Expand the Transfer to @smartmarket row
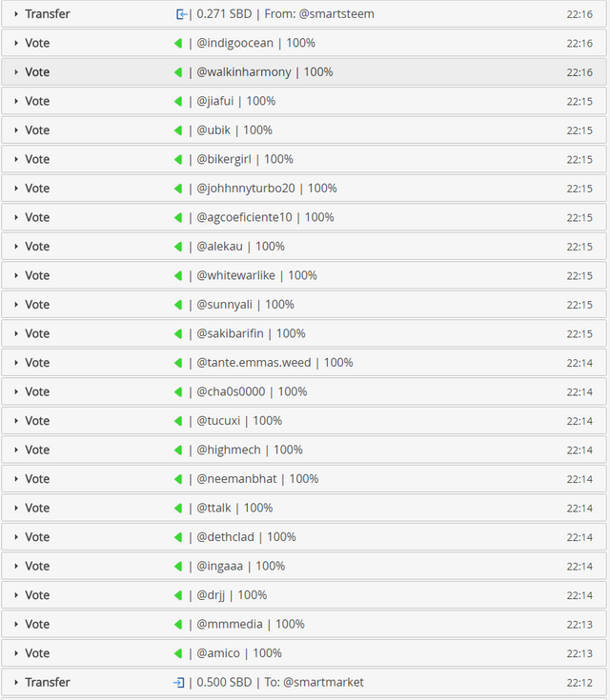 click(16, 682)
